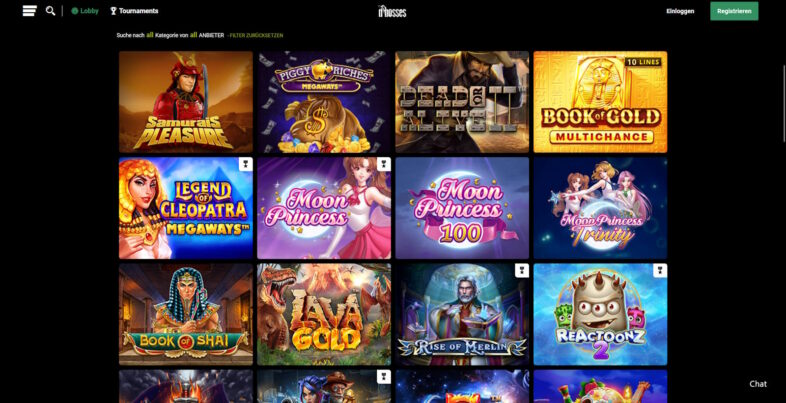Launch Piggy Riches Megaways game
The width and height of the screenshot is (786, 403).
point(324,102)
